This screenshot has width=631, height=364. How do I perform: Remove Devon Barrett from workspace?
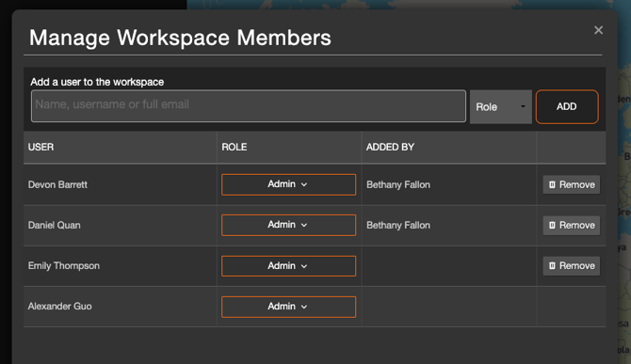(x=571, y=184)
